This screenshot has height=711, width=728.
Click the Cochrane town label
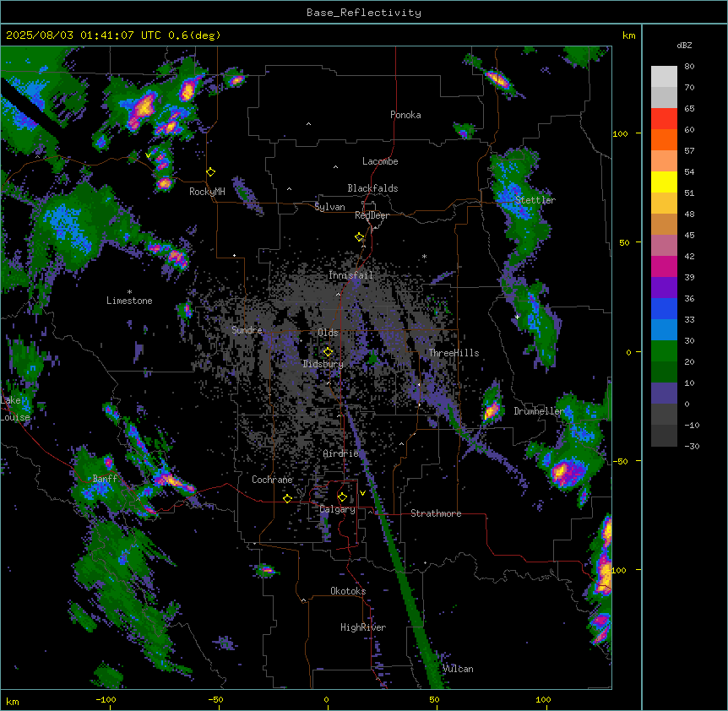tap(272, 480)
